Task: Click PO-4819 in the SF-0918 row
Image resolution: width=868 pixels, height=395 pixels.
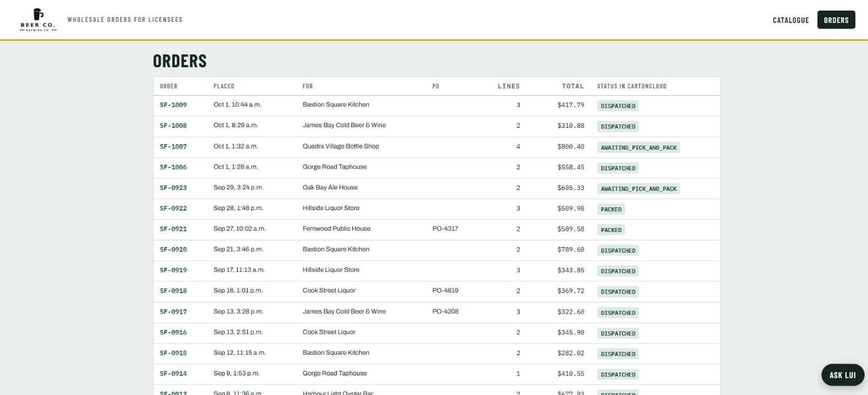Action: coord(445,291)
